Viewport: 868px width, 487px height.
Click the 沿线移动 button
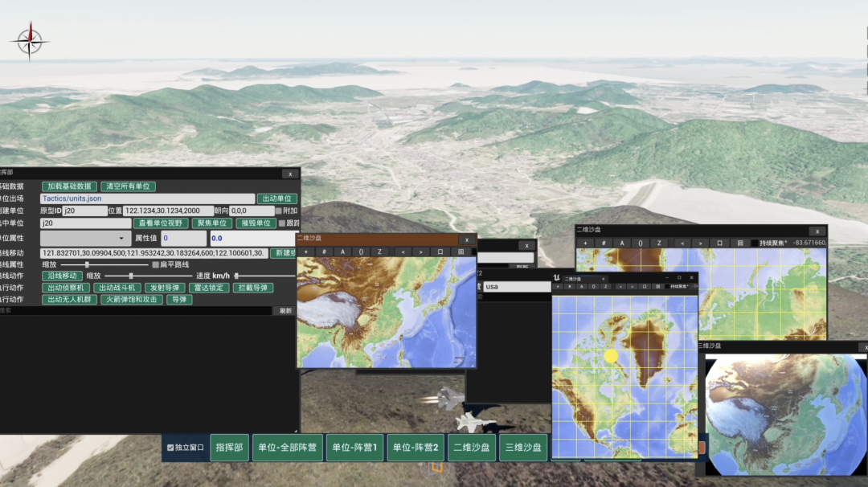click(62, 276)
